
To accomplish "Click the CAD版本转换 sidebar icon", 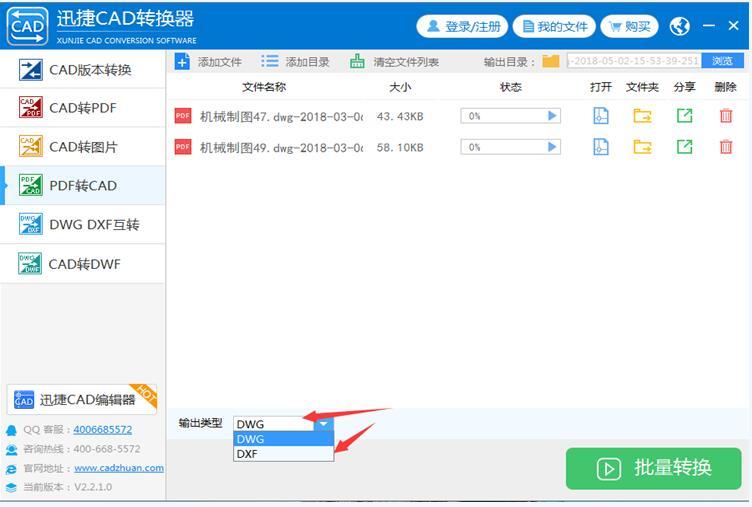I will coord(31,70).
